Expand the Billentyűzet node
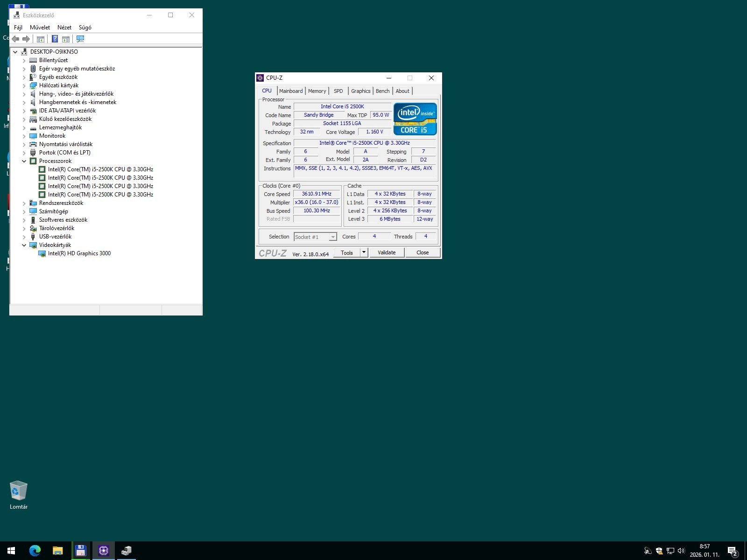The width and height of the screenshot is (747, 560). point(24,60)
